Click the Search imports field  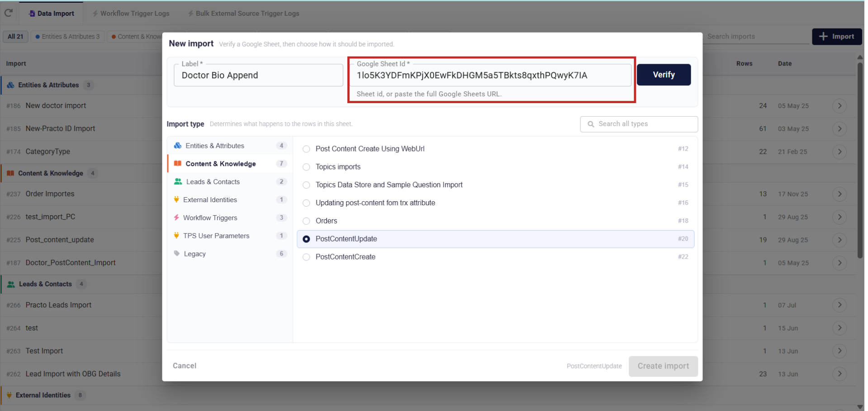pos(756,37)
